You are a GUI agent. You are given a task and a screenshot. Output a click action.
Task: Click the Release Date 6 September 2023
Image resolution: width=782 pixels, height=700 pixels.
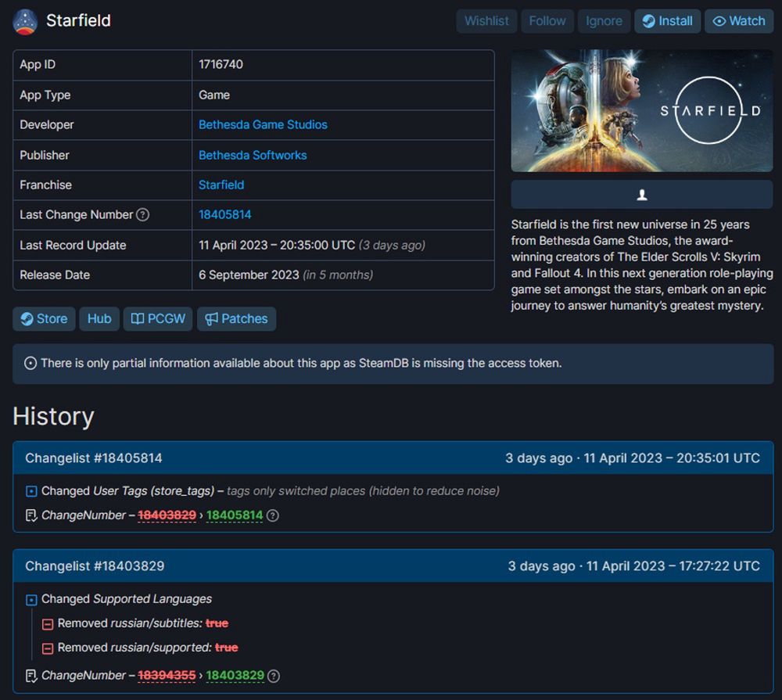tap(249, 275)
